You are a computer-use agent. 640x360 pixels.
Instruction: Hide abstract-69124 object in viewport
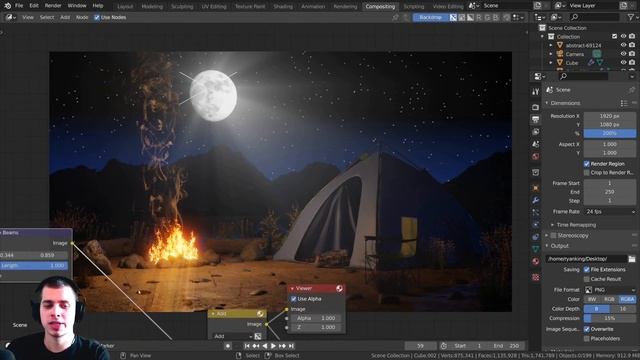623,45
